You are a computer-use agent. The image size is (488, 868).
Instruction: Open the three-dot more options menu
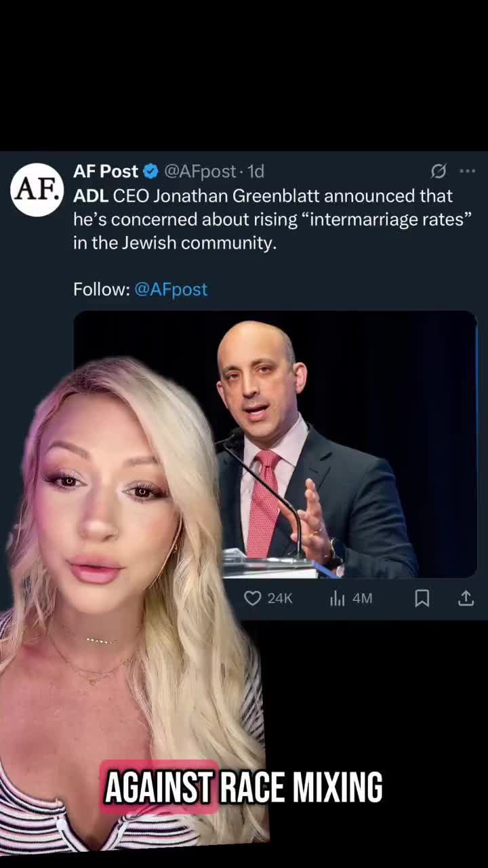[x=468, y=171]
